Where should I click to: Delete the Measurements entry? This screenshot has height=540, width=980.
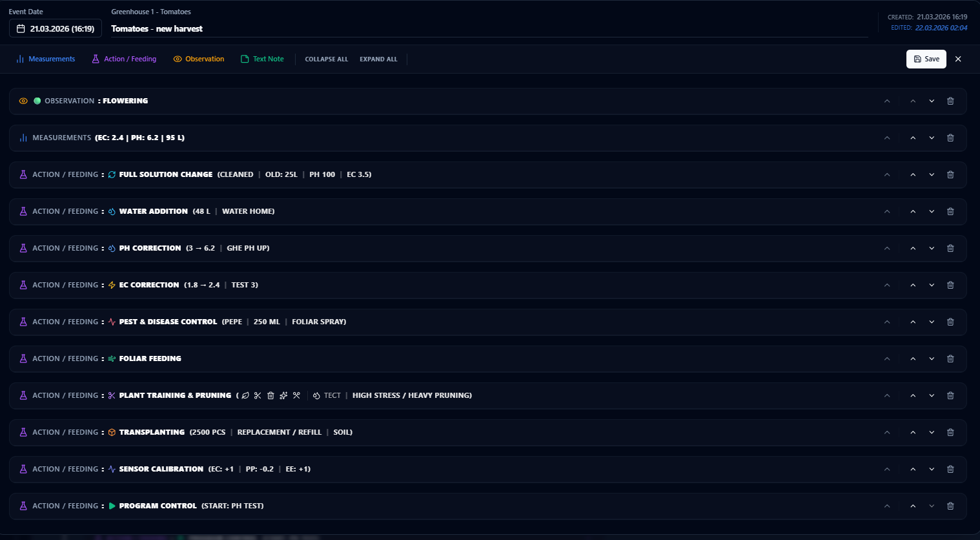tap(950, 138)
